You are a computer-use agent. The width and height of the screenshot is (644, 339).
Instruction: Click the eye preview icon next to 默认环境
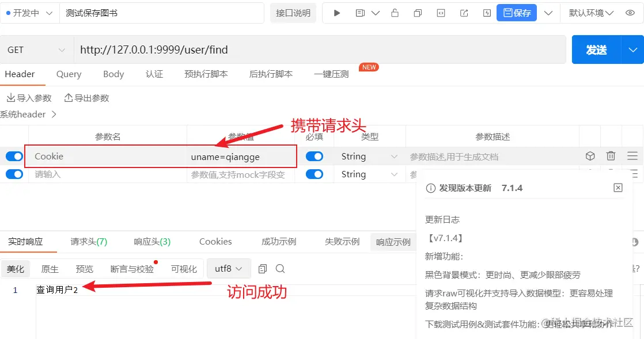point(631,13)
